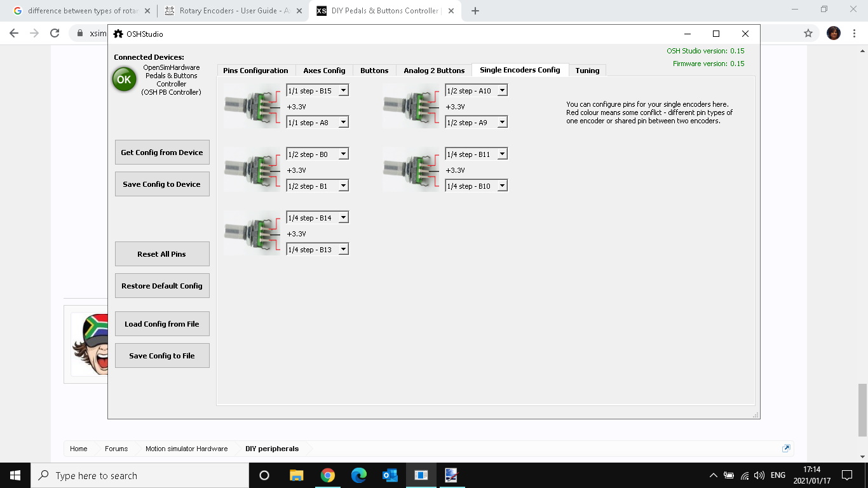Open Motion simulator Hardware breadcrumb link

[x=186, y=449]
